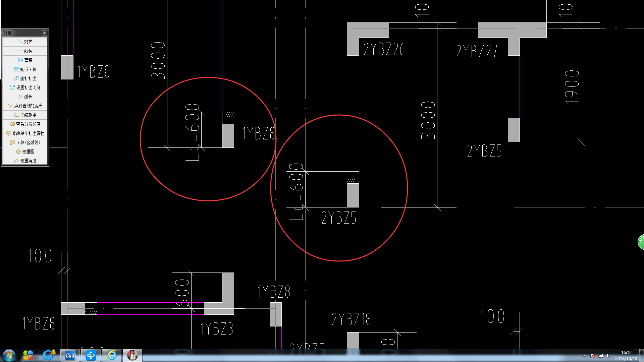The image size is (644, 362).
Task: Activate the 测量角度 measure angle tool
Action: (25, 161)
